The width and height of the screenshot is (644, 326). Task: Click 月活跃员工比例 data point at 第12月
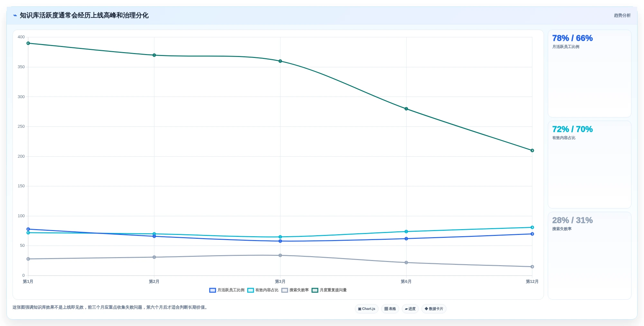pyautogui.click(x=532, y=234)
